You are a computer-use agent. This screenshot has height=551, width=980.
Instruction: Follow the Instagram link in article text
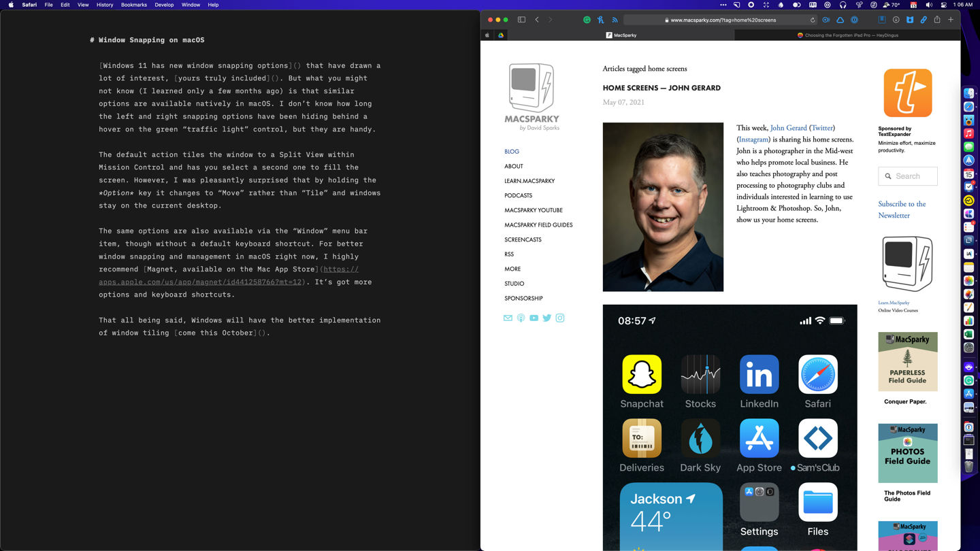pyautogui.click(x=754, y=139)
